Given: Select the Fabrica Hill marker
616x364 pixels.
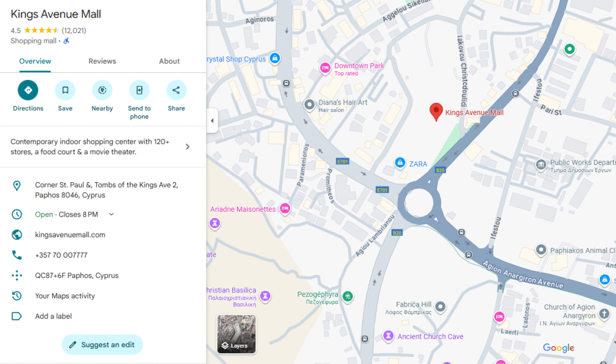Looking at the screenshot, I should pyautogui.click(x=440, y=307).
